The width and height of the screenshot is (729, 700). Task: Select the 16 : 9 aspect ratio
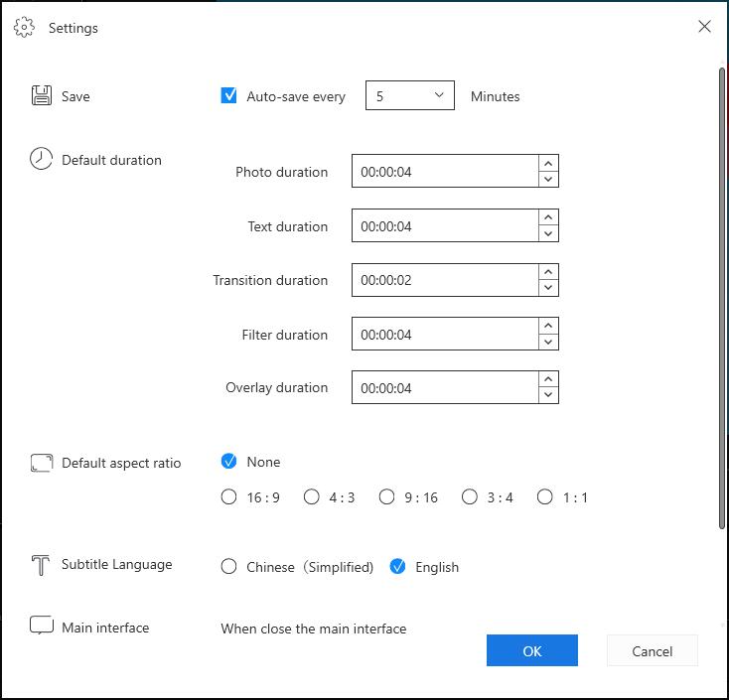click(x=228, y=496)
